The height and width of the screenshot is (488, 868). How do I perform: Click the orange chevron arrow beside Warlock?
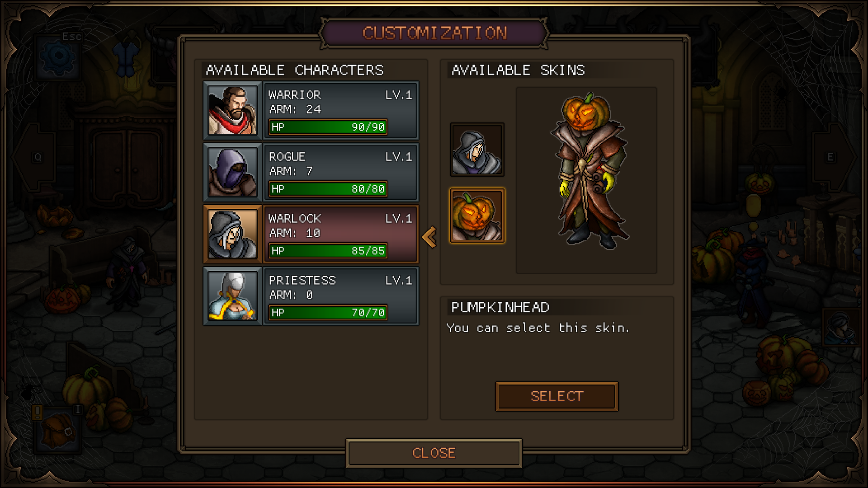(x=429, y=237)
